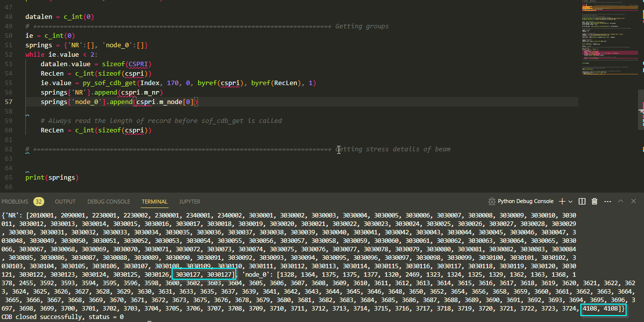
Task: Open the terminal launch profile dropdown arrow
Action: coord(570,201)
